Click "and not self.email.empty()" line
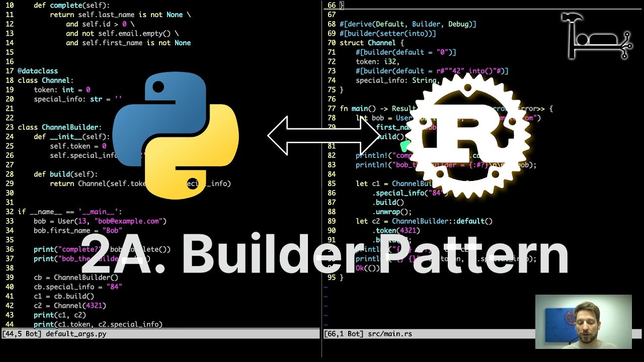 (122, 34)
